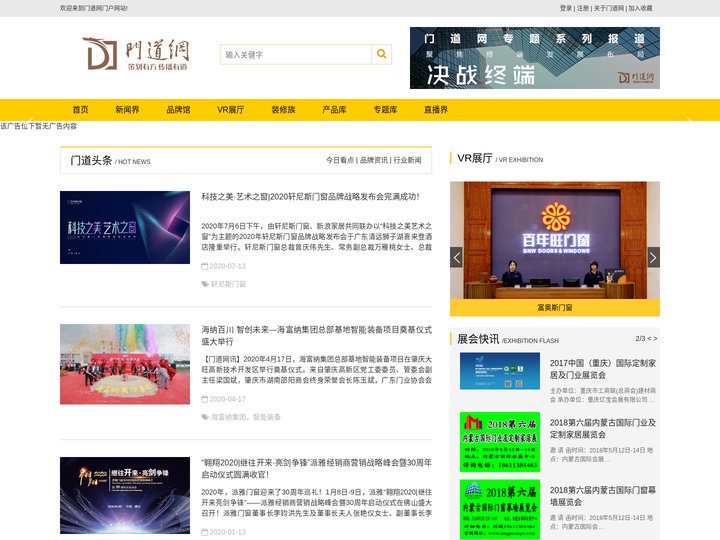The height and width of the screenshot is (540, 720).
Task: Open the 决战终端 banner advertisement
Action: click(x=535, y=58)
